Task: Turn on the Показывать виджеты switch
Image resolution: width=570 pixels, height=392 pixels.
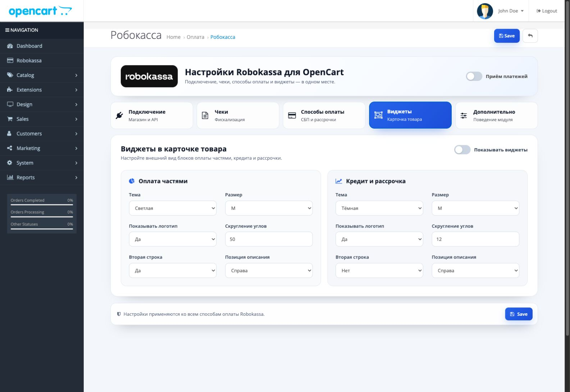Action: [462, 150]
